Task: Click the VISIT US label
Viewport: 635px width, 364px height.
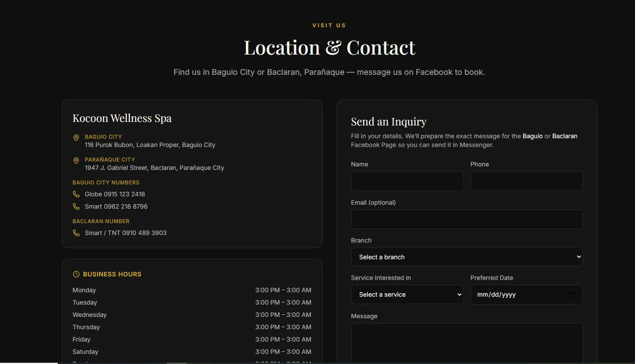Action: tap(329, 26)
